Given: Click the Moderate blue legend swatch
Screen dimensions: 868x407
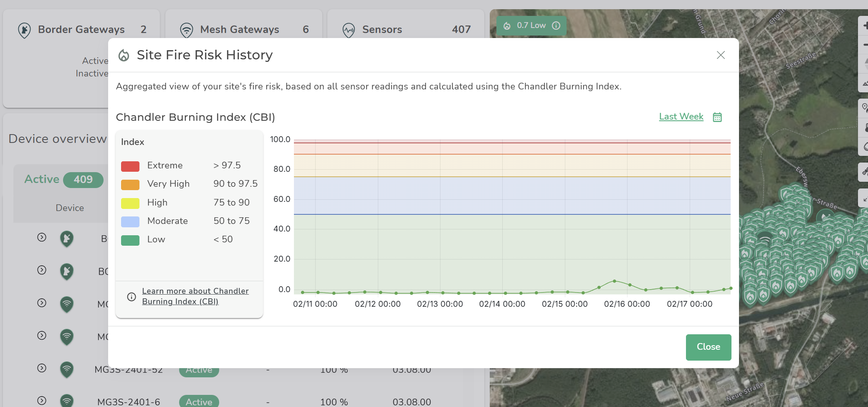Looking at the screenshot, I should pos(130,221).
